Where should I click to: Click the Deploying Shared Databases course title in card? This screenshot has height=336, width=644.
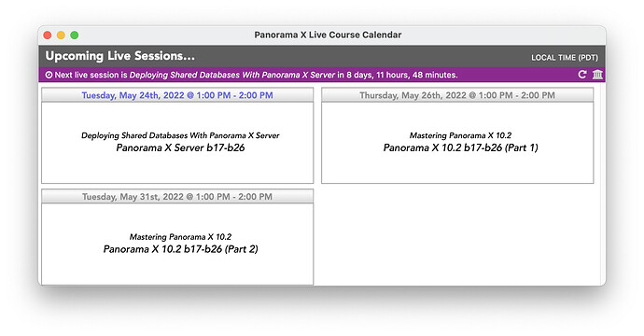(180, 135)
